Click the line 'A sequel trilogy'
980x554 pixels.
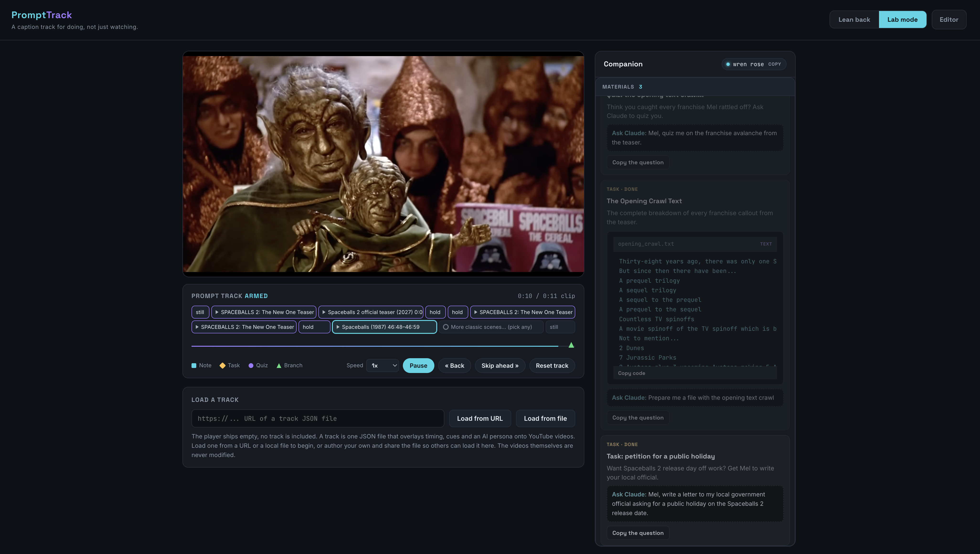pyautogui.click(x=648, y=290)
